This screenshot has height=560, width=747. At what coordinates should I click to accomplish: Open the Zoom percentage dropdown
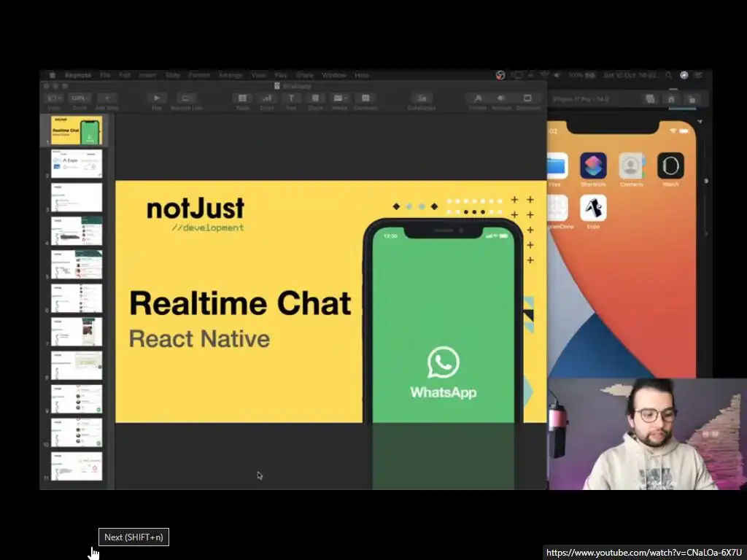(80, 98)
